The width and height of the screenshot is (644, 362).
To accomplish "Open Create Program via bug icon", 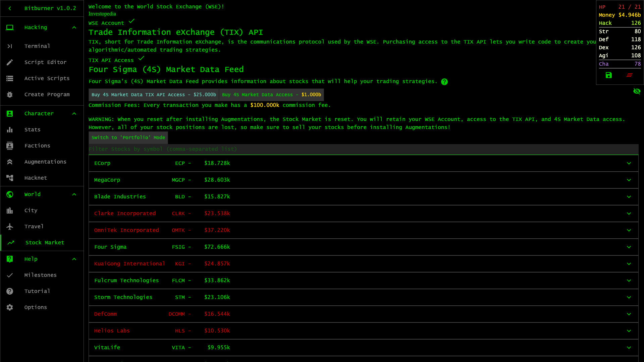I will pyautogui.click(x=47, y=94).
